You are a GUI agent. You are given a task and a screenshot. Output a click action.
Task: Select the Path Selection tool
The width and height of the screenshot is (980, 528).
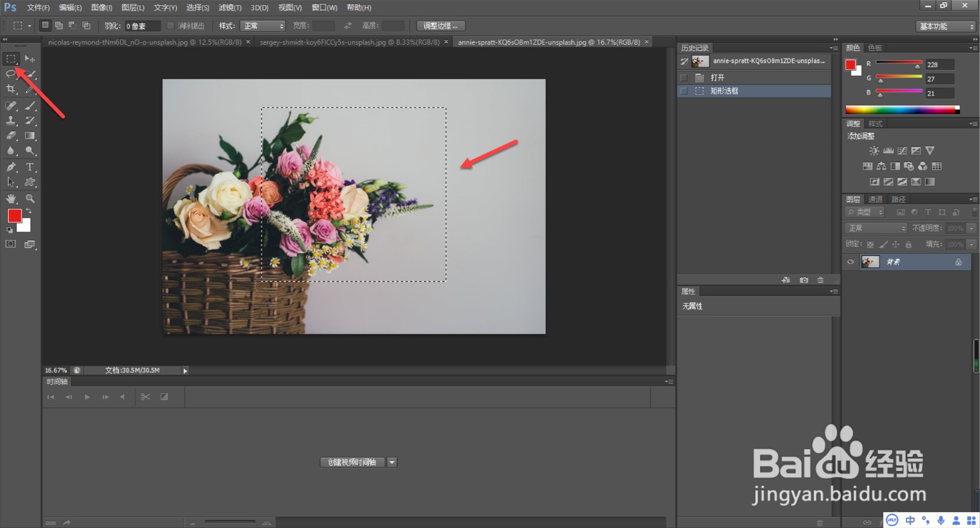coord(11,182)
